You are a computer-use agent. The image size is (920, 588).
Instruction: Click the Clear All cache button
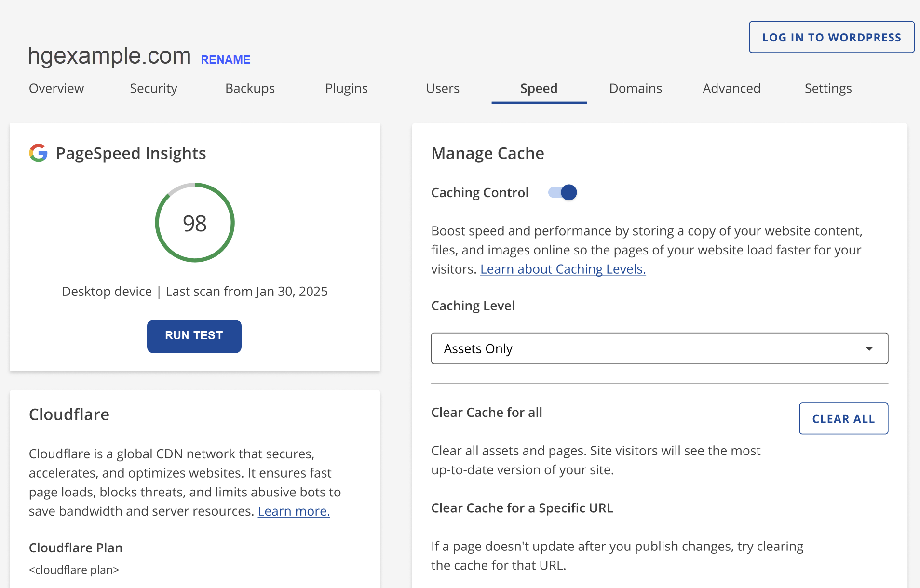(843, 418)
